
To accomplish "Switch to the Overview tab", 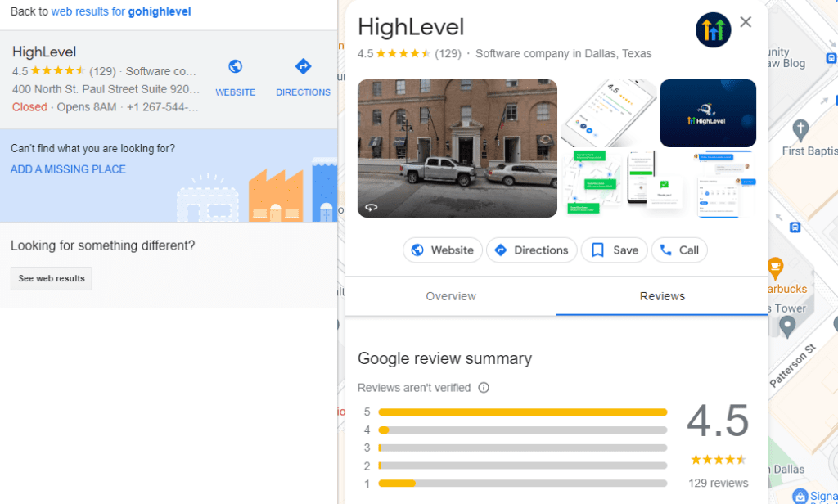I will (451, 296).
